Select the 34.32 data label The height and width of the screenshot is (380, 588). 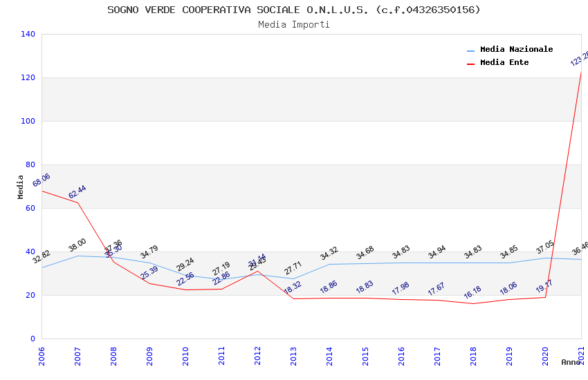pos(329,254)
